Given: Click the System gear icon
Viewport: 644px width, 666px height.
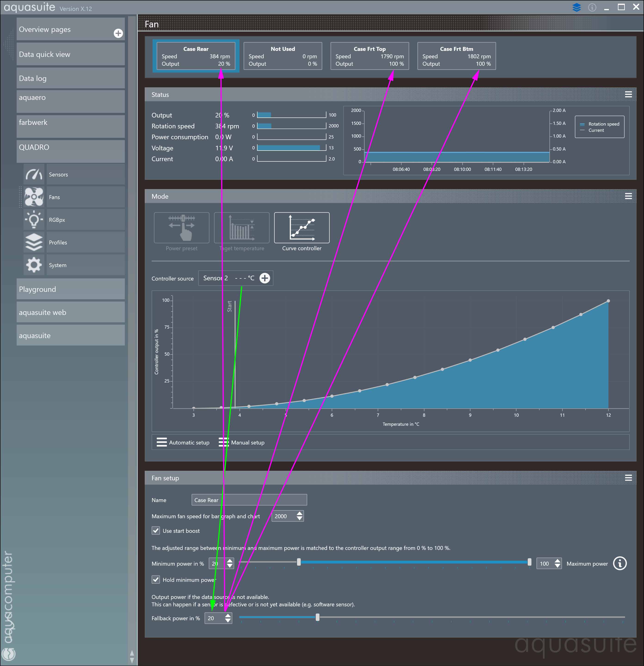Looking at the screenshot, I should click(34, 265).
